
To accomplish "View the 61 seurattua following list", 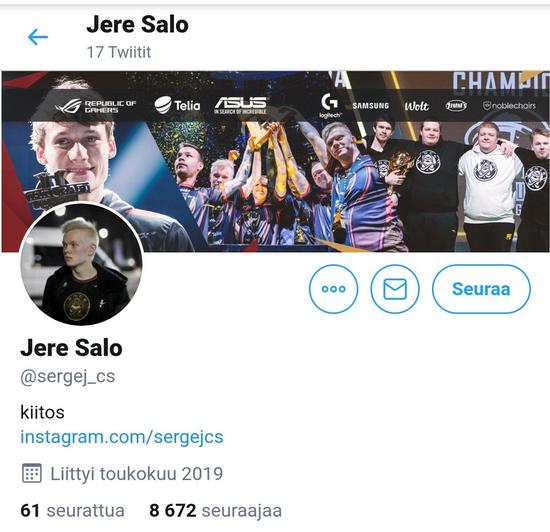I will 73,511.
